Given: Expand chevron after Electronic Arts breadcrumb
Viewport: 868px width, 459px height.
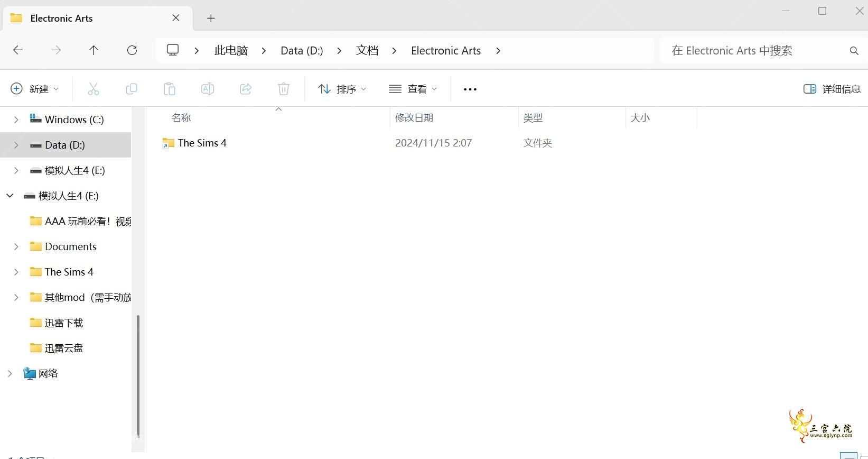Looking at the screenshot, I should coord(498,51).
